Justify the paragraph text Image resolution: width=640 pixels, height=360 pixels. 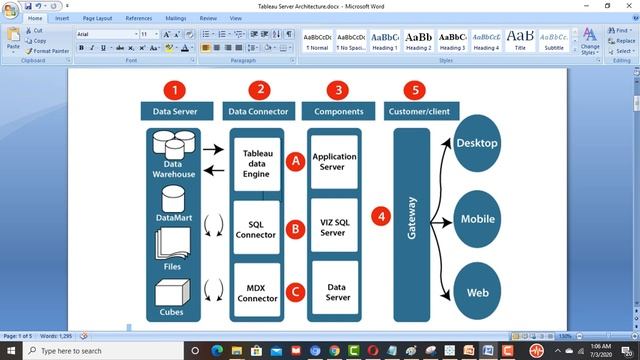pyautogui.click(x=239, y=48)
